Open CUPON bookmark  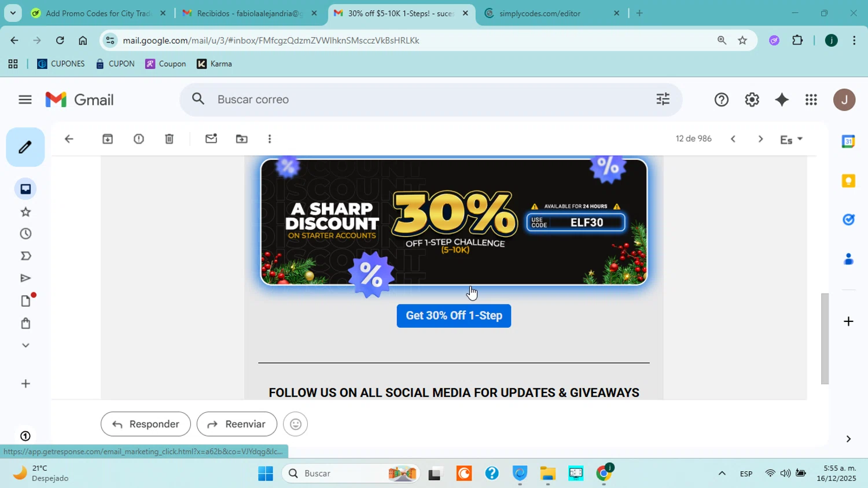(115, 64)
